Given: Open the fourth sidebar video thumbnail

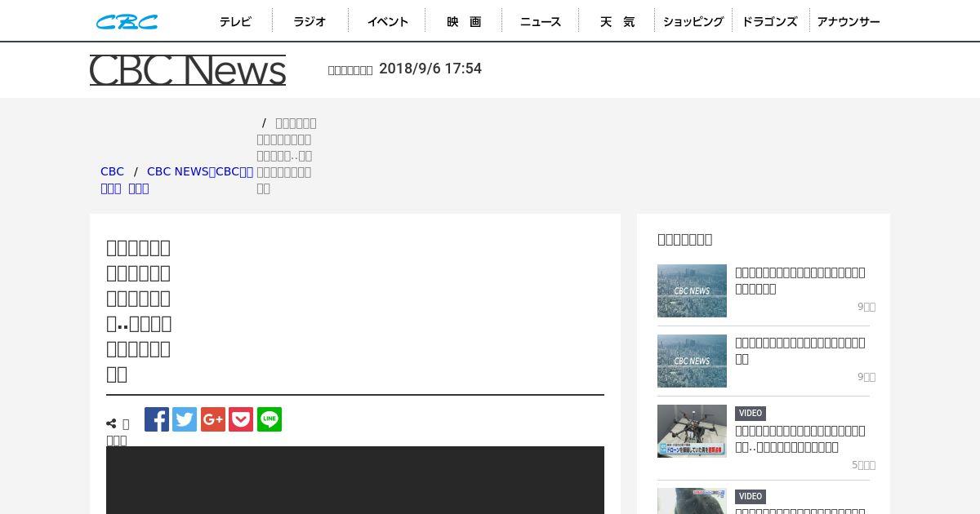Looking at the screenshot, I should click(692, 501).
